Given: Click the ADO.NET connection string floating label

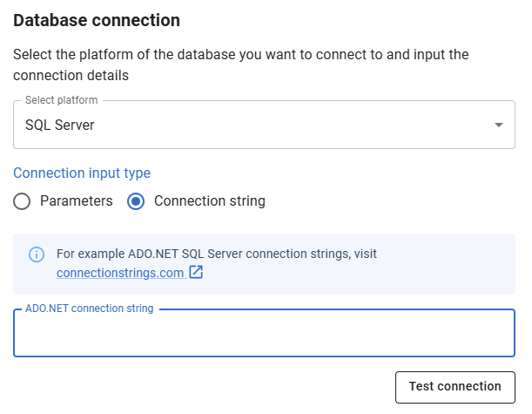Looking at the screenshot, I should pyautogui.click(x=90, y=309).
